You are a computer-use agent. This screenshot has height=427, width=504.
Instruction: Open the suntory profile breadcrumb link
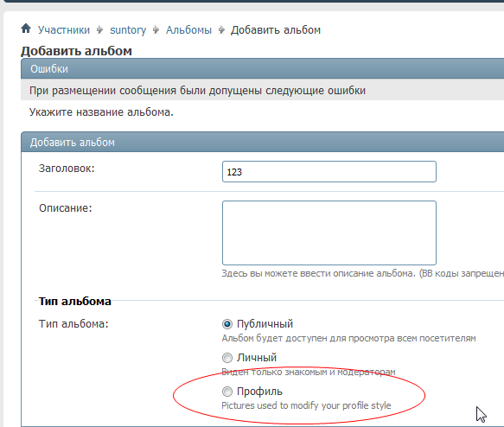(128, 30)
